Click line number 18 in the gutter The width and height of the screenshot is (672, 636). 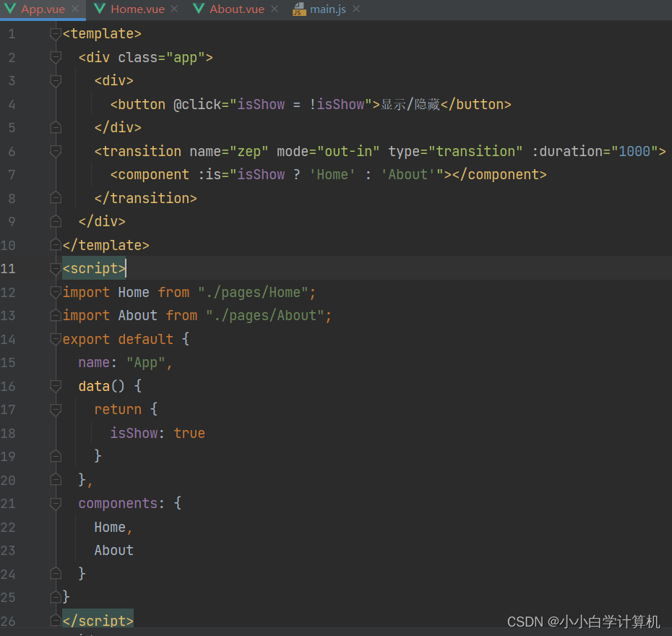coord(8,434)
